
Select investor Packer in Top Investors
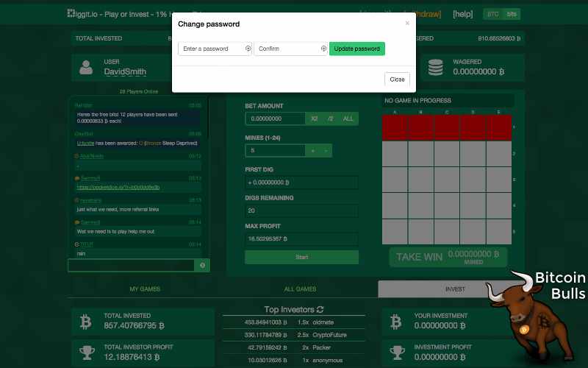tap(322, 347)
